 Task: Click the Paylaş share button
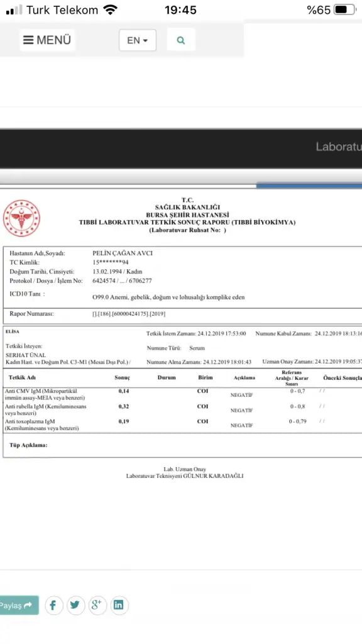[19, 606]
